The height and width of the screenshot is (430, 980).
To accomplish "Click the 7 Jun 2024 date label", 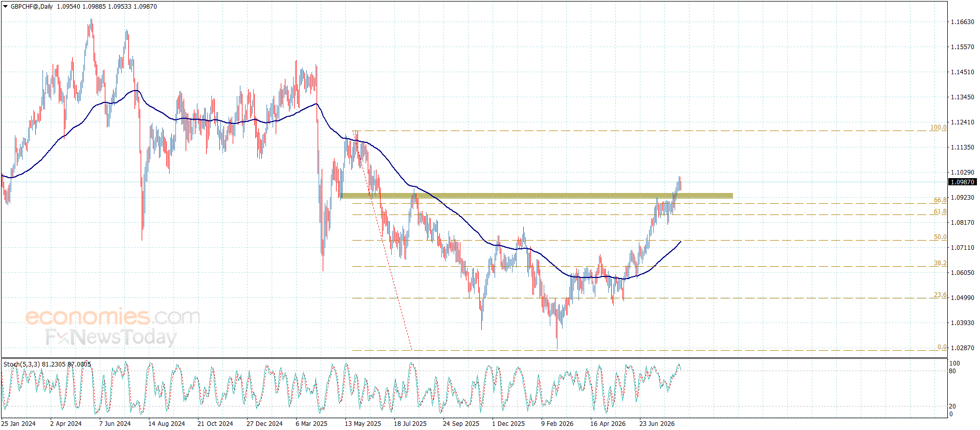I will [115, 424].
